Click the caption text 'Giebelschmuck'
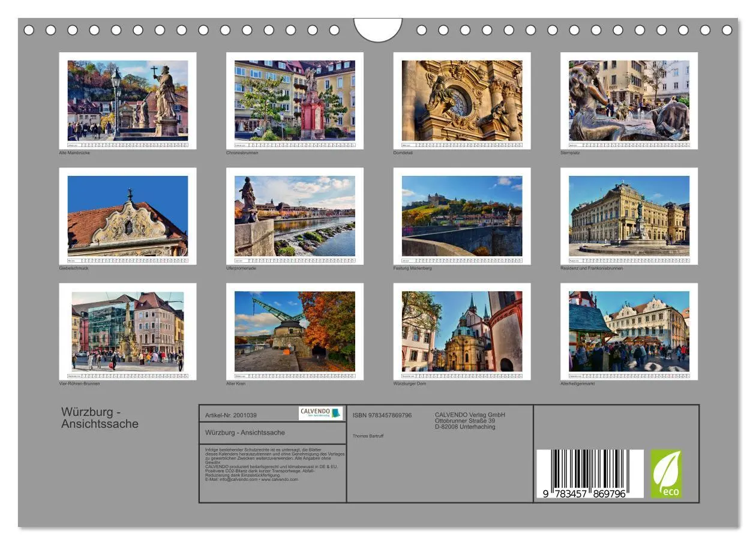Screen dimensions: 756x545 click(74, 268)
